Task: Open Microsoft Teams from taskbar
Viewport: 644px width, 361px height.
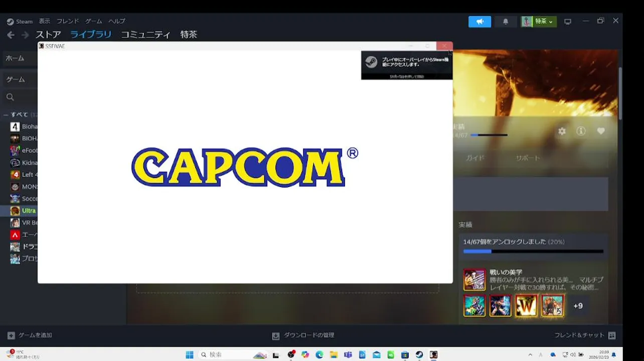Action: 348,354
